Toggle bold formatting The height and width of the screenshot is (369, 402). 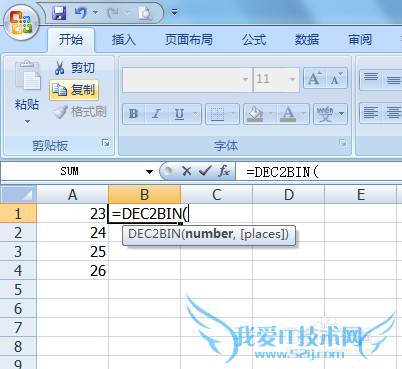[134, 114]
